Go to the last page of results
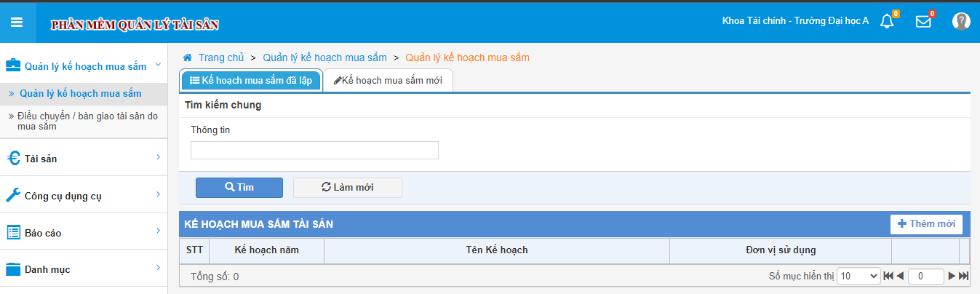Image resolution: width=980 pixels, height=294 pixels. [964, 277]
